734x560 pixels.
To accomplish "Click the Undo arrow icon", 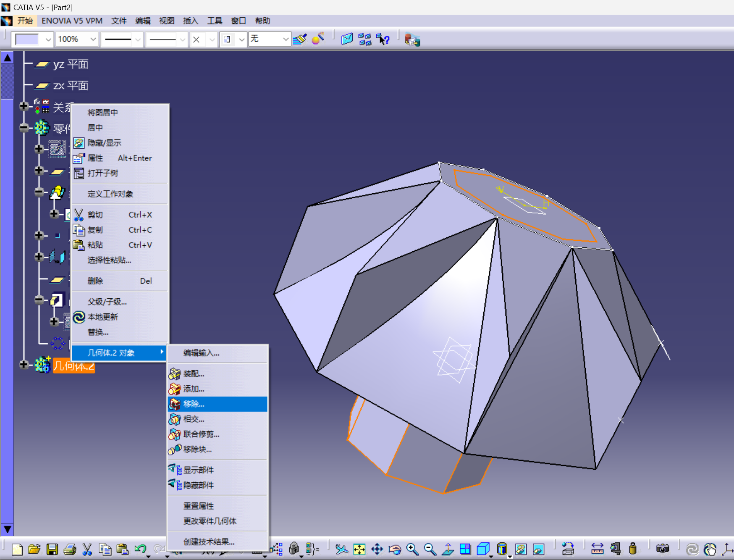I will [140, 549].
